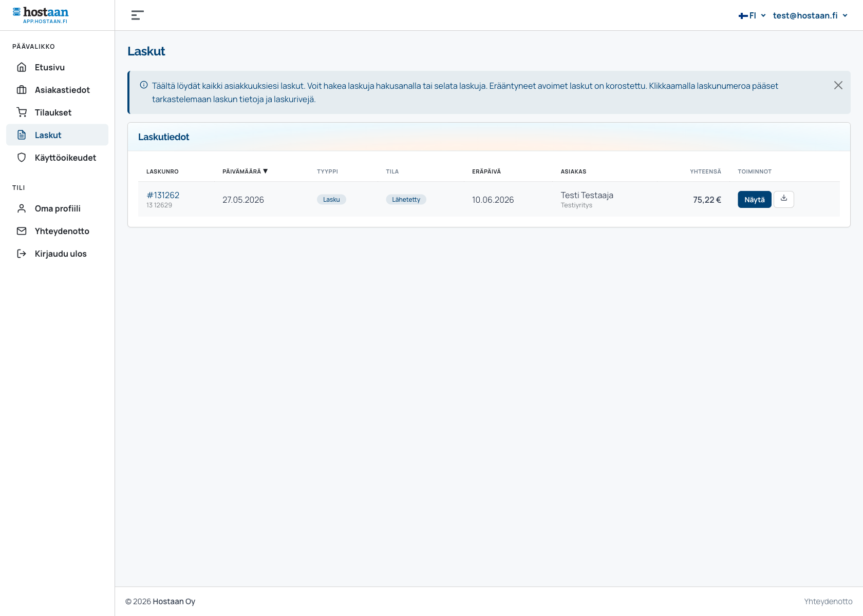Dismiss the info banner with X
The width and height of the screenshot is (863, 616).
pyautogui.click(x=838, y=85)
